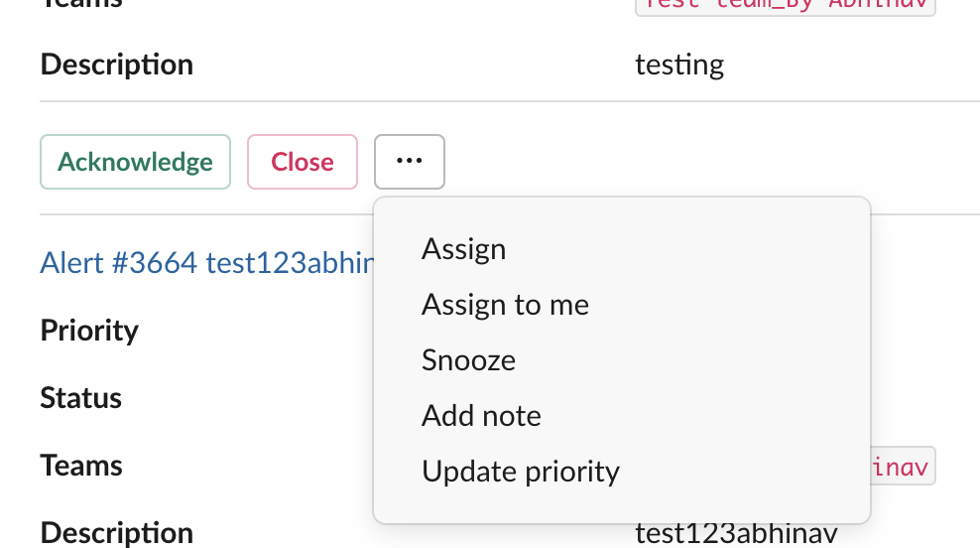This screenshot has height=548, width=980.
Task: Select Assign from the actions menu
Action: (463, 248)
